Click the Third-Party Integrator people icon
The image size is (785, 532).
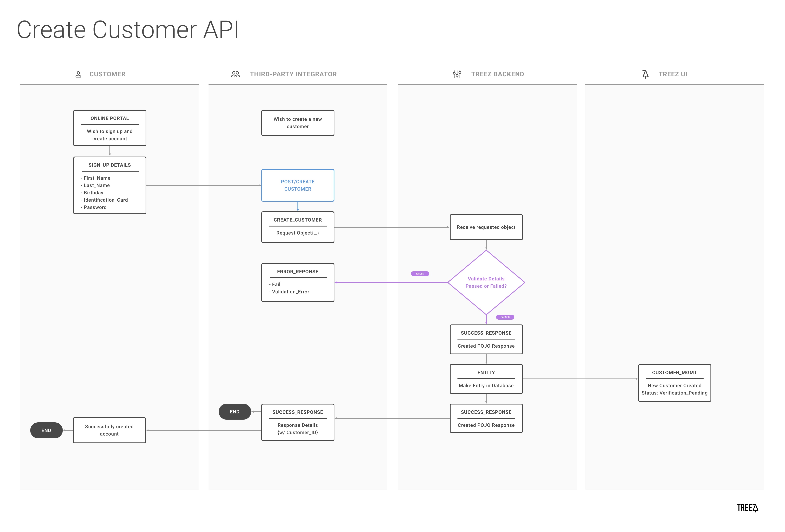pos(235,74)
